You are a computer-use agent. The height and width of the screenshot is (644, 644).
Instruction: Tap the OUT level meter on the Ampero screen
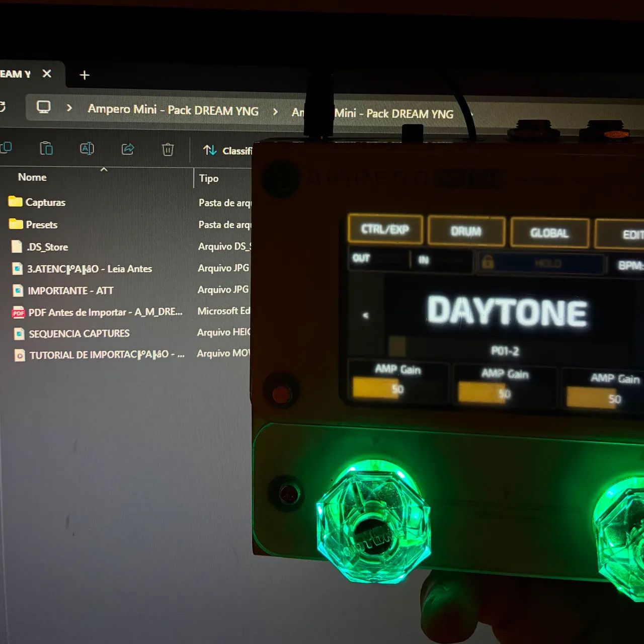(x=379, y=259)
